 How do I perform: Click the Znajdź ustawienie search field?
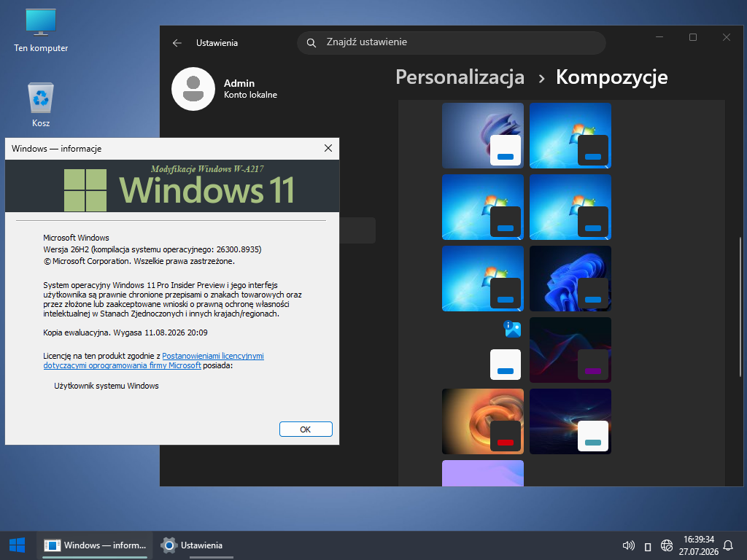click(451, 43)
